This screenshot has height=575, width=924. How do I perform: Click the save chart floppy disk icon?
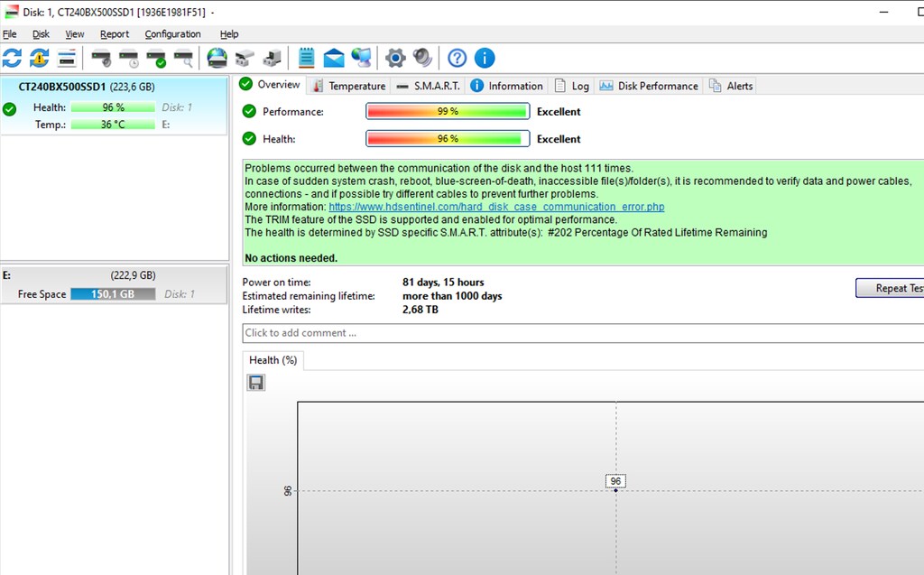pos(255,383)
